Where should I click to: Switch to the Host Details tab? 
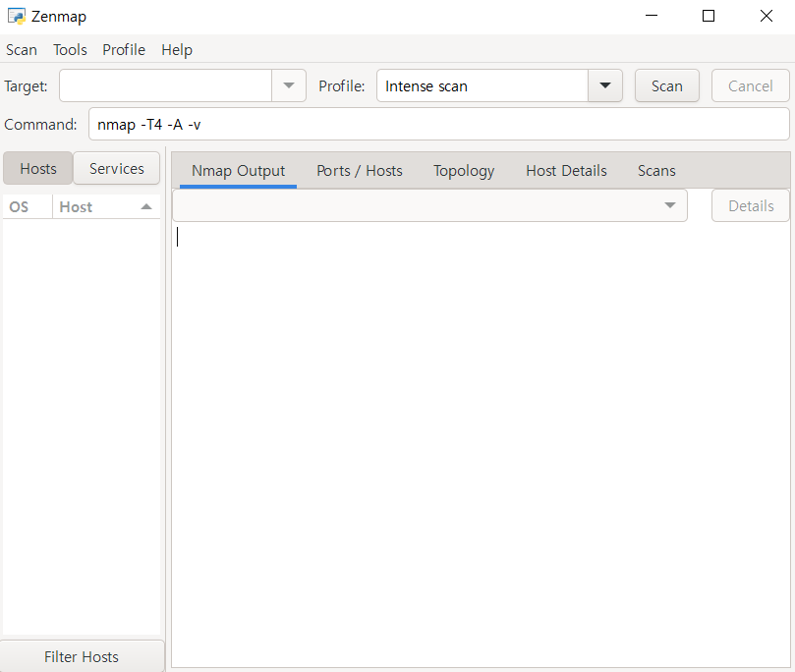566,171
